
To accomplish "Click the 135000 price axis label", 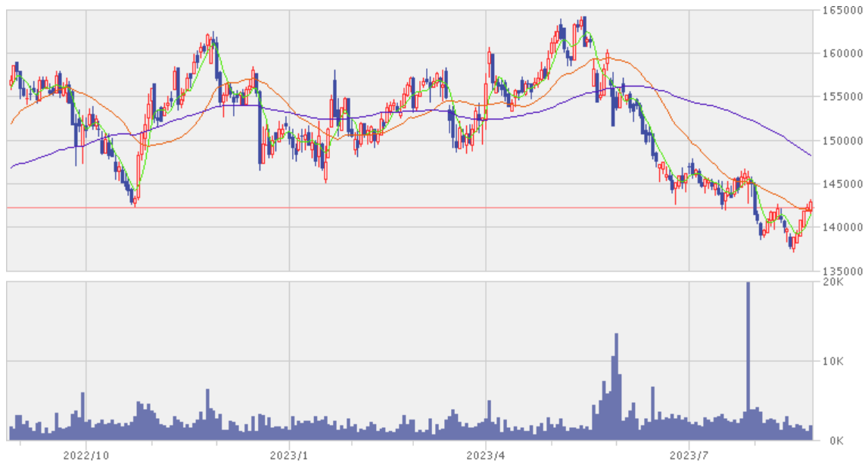I will [843, 271].
